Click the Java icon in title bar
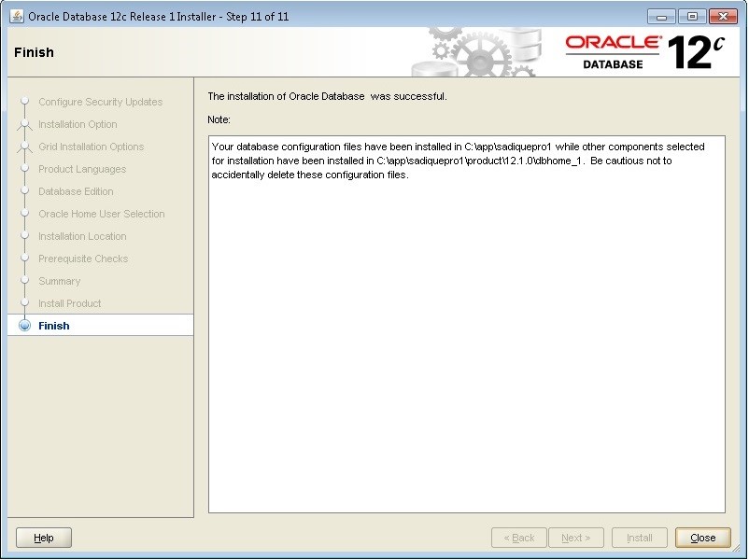This screenshot has height=560, width=749. (17, 16)
